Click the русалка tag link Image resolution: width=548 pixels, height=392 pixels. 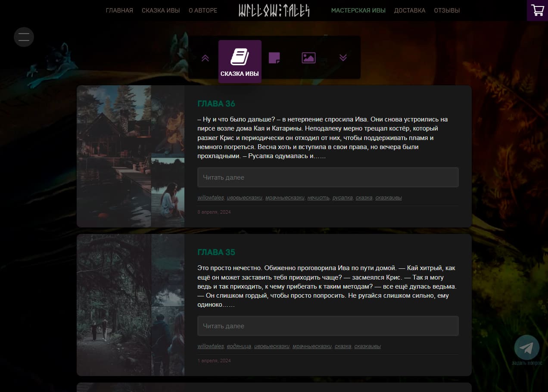(x=342, y=198)
